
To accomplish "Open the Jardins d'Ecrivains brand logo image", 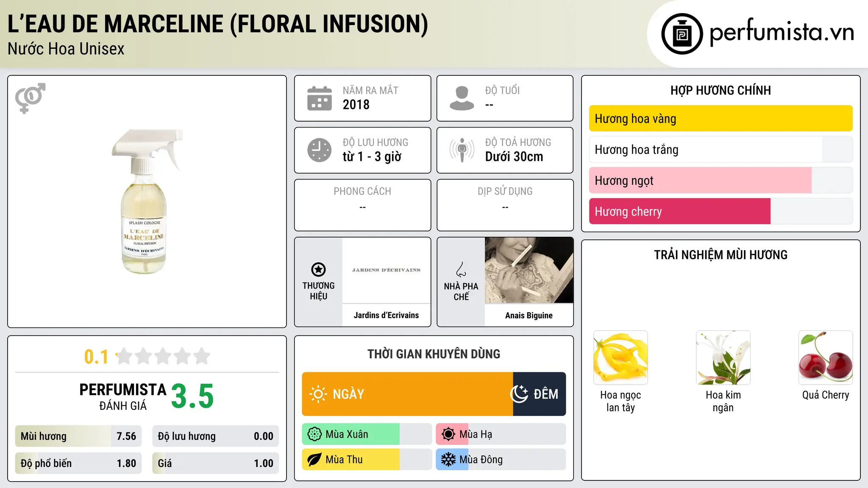I will [x=386, y=270].
